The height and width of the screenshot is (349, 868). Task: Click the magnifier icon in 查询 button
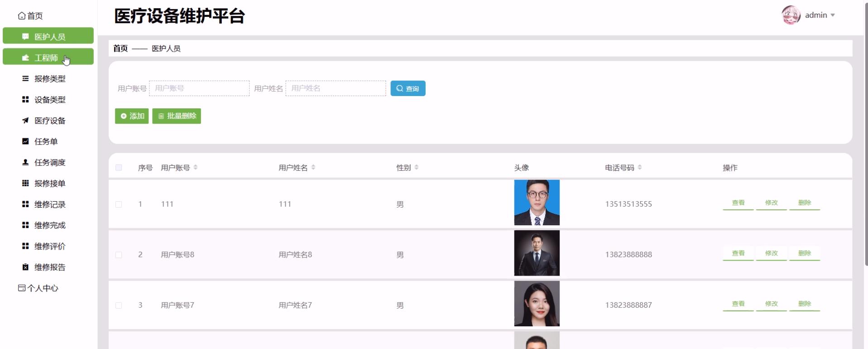[399, 88]
